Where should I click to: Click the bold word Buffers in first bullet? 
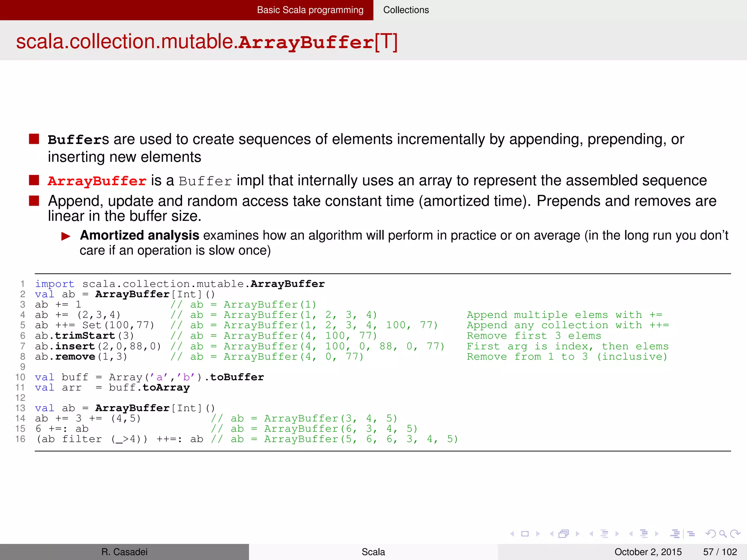coord(78,139)
